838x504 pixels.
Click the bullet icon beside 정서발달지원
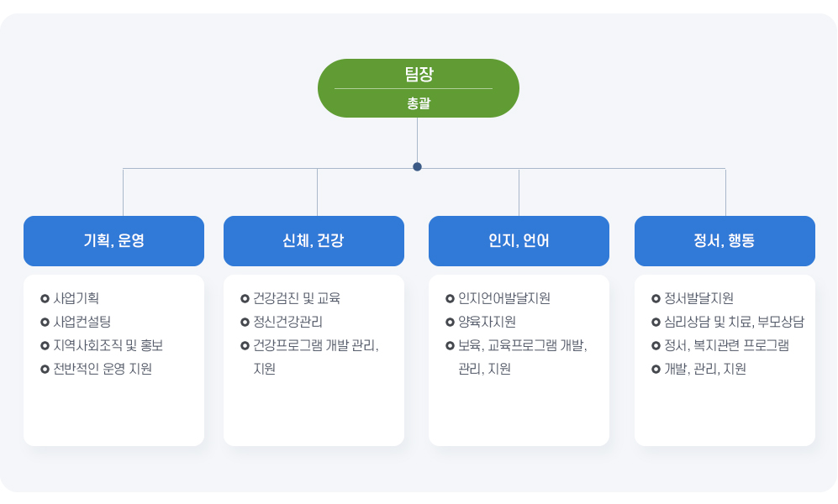point(656,298)
